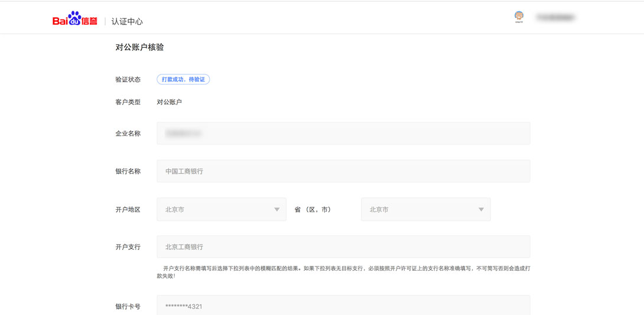Click the 省（区，市）label between dropdowns
The height and width of the screenshot is (315, 644).
click(313, 209)
